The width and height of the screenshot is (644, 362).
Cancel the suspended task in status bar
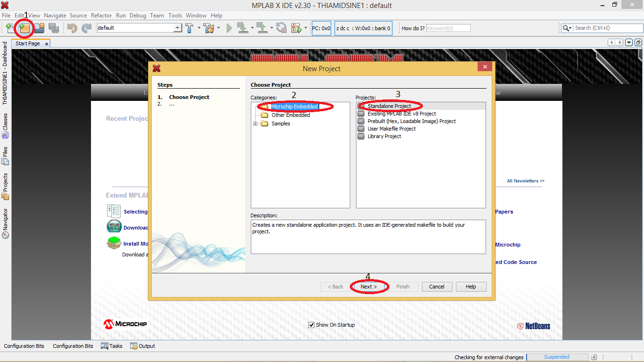coord(594,357)
